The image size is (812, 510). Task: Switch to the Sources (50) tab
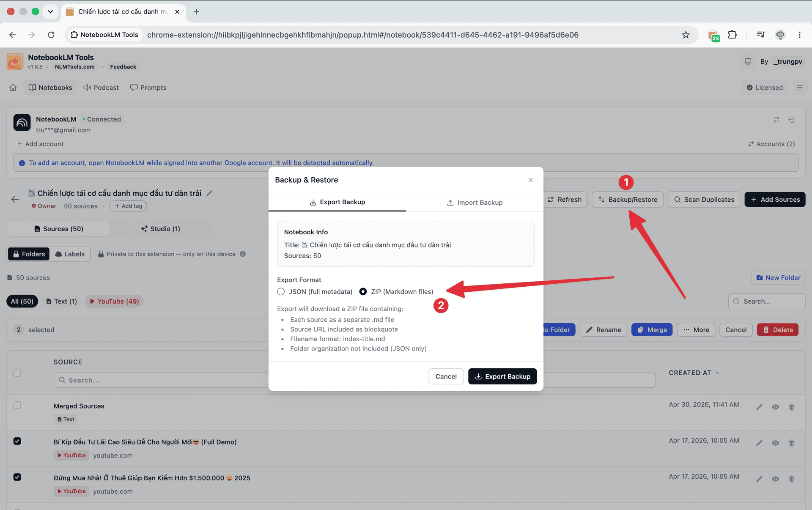[58, 229]
